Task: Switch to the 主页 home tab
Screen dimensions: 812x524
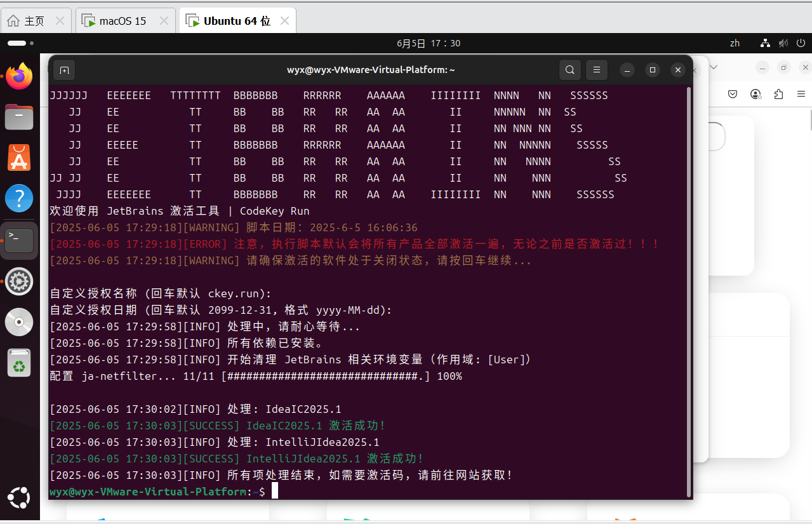Action: click(x=34, y=21)
